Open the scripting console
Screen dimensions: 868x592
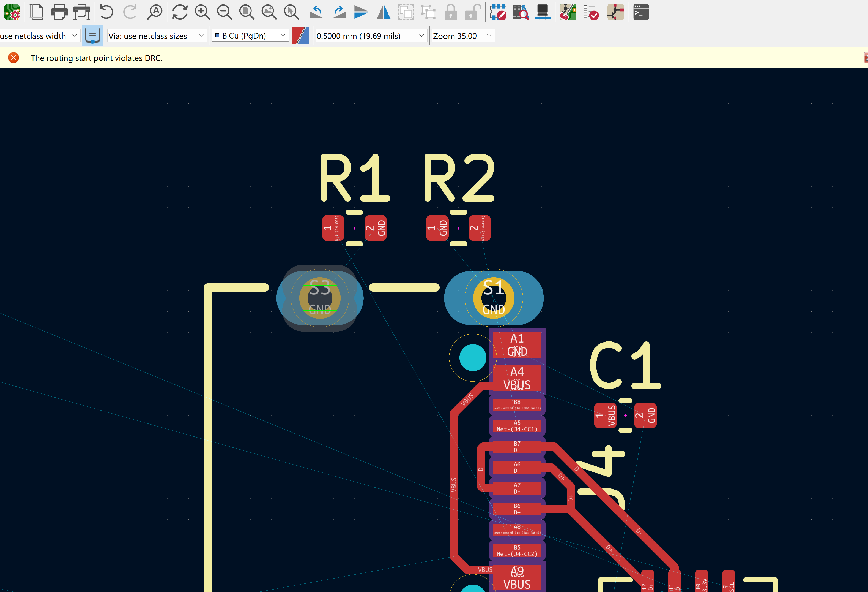coord(641,12)
